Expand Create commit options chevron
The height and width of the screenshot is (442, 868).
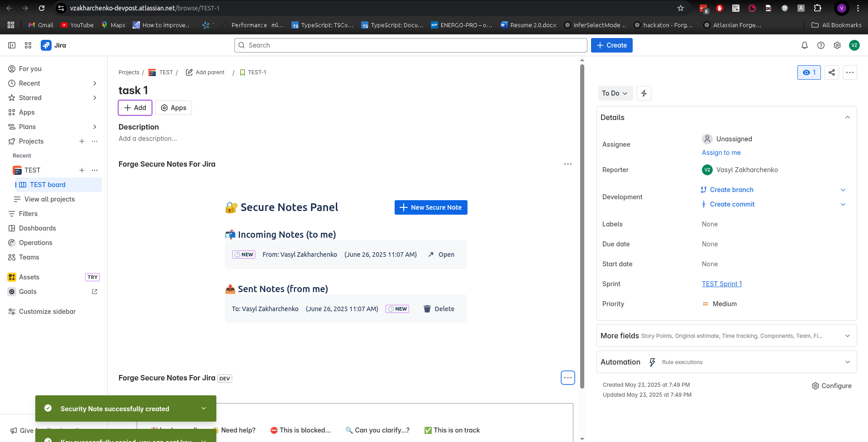click(843, 204)
